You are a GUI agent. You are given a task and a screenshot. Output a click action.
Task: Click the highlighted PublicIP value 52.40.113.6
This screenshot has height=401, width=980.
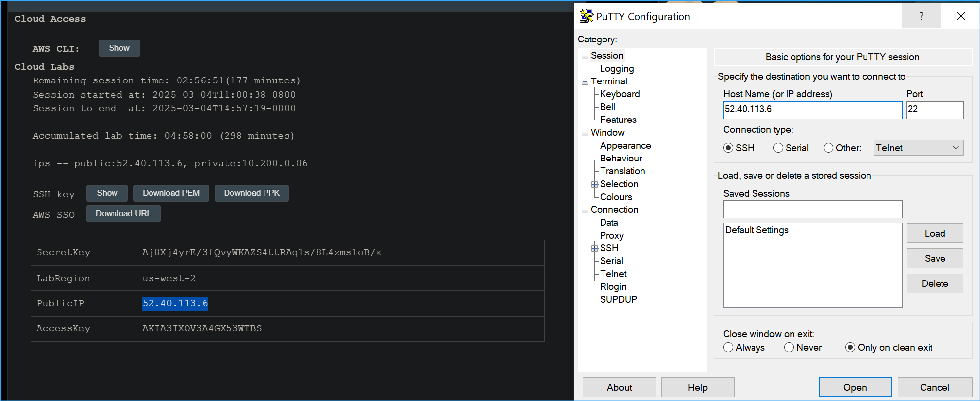coord(175,303)
